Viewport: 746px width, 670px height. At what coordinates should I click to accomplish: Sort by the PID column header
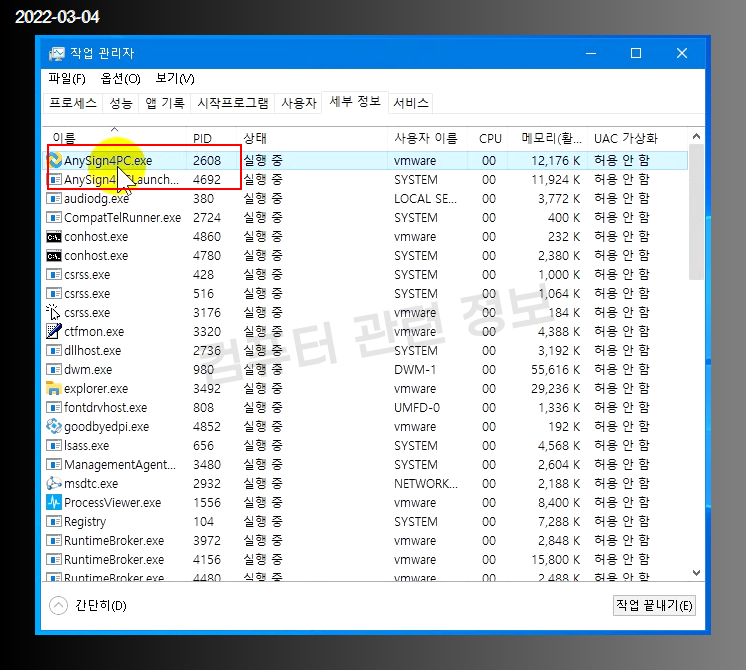[x=212, y=138]
